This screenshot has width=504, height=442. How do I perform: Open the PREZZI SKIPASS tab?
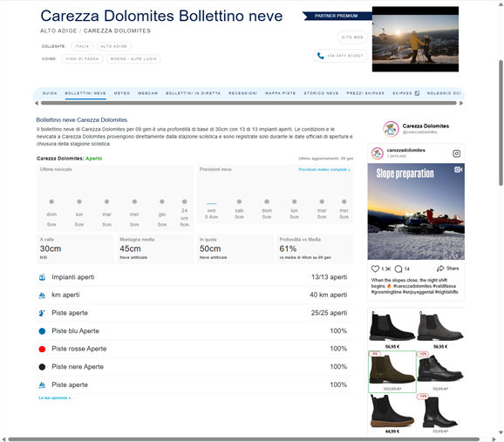(365, 93)
